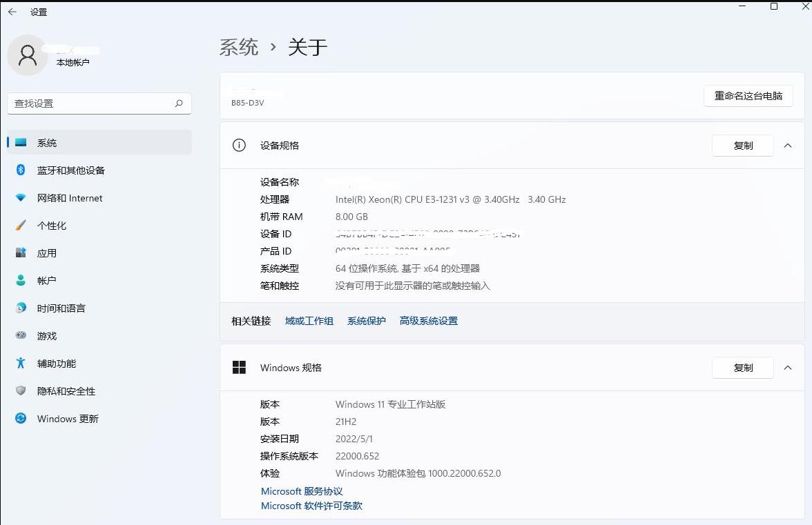This screenshot has width=812, height=525.
Task: Select the 辅助功能 accessibility icon
Action: pos(21,364)
